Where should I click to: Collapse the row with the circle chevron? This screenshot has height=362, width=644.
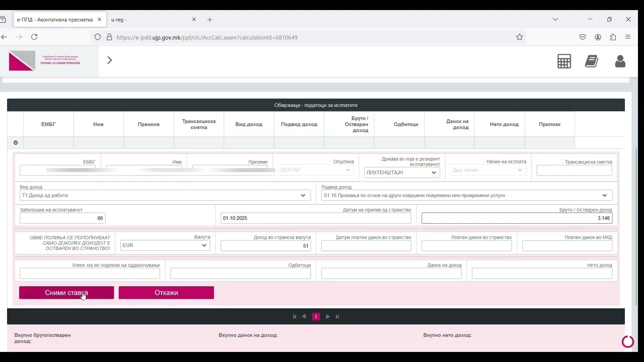click(16, 143)
